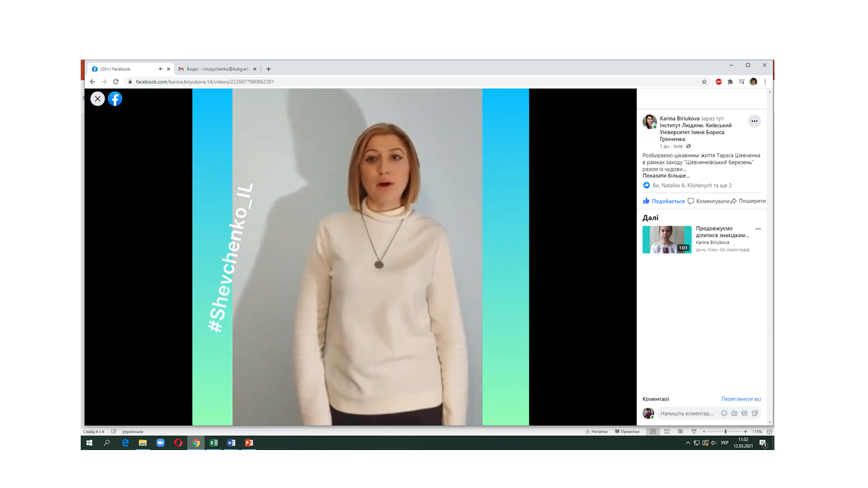Open the Chrome three-dot menu
Image resolution: width=868 pixels, height=488 pixels.
[766, 82]
